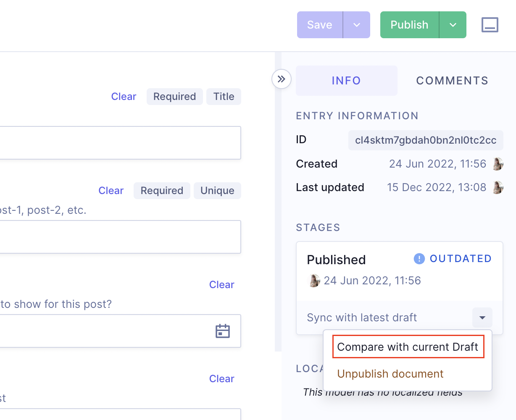The image size is (516, 420).
Task: Switch to the COMMENTS tab
Action: click(x=452, y=81)
